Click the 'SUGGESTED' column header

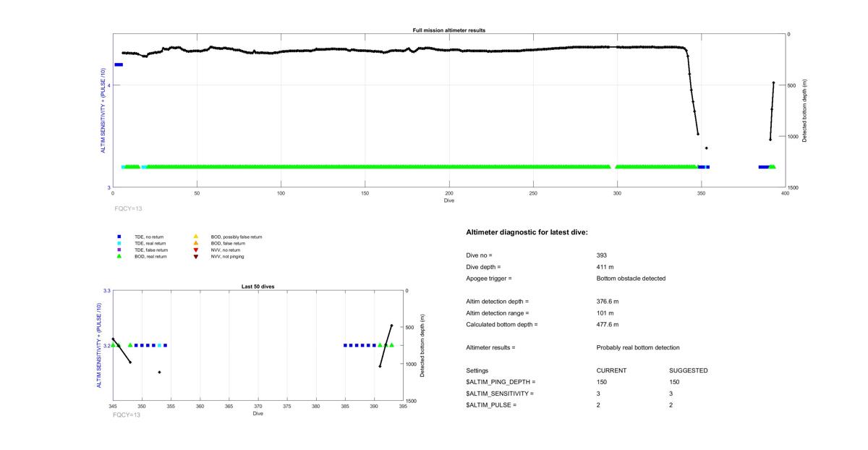point(689,371)
